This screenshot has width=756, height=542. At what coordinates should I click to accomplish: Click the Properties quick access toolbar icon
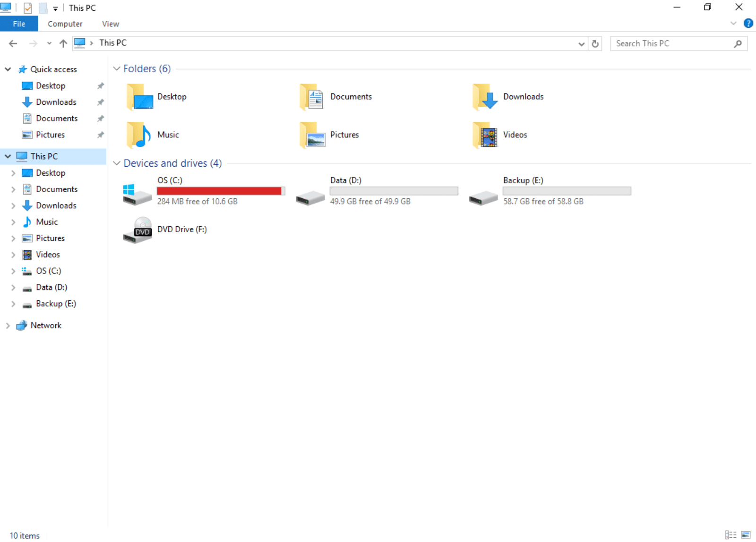click(28, 8)
